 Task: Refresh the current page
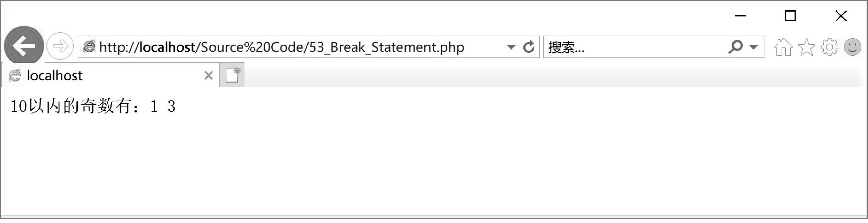[529, 47]
